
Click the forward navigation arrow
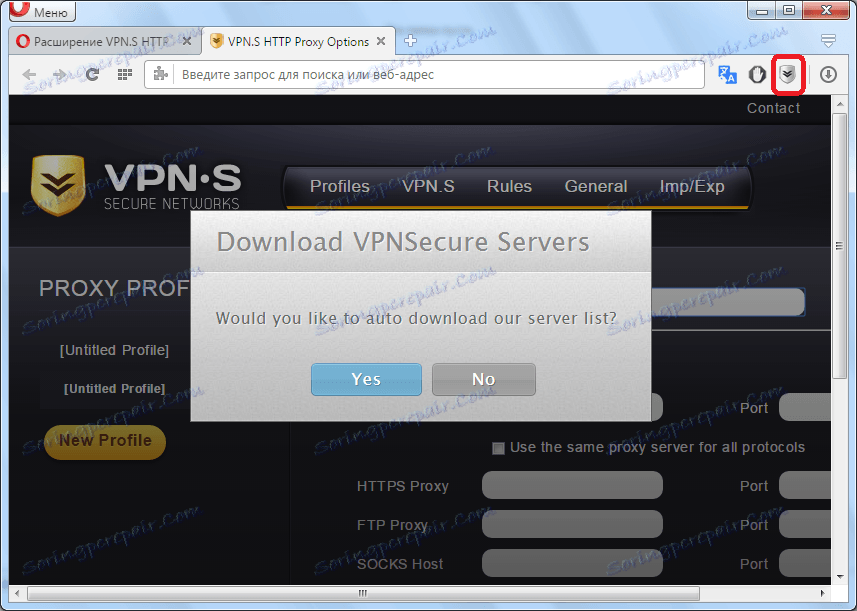click(60, 73)
